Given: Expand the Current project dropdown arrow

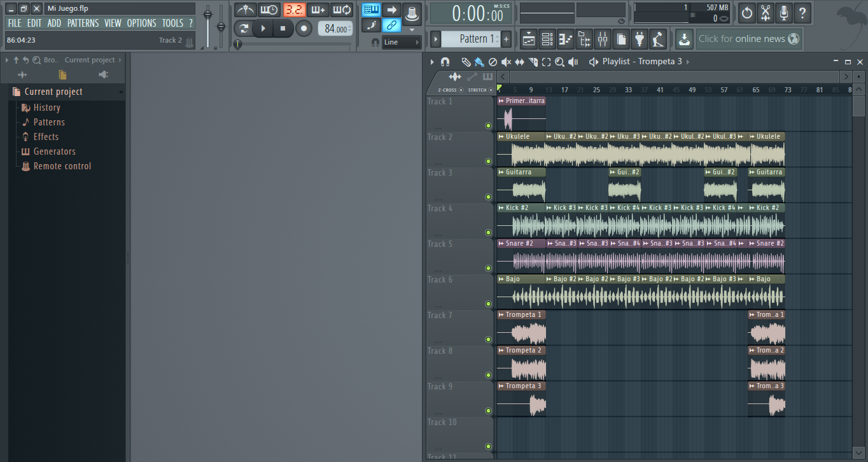Looking at the screenshot, I should (x=121, y=92).
